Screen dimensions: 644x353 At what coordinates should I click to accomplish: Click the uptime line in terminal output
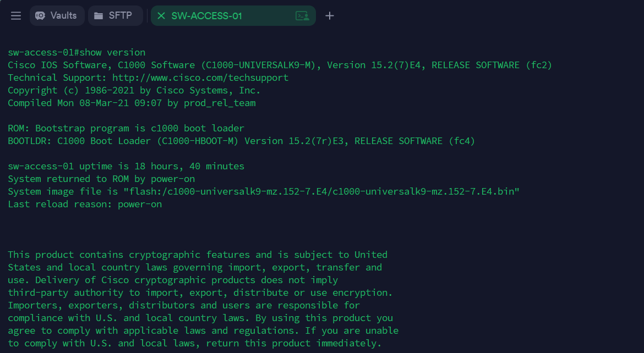pyautogui.click(x=126, y=166)
